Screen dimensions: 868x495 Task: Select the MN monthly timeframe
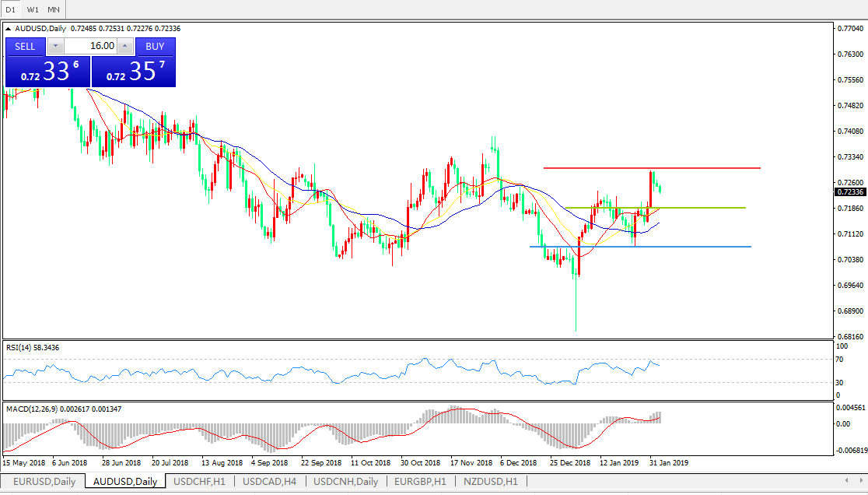53,9
